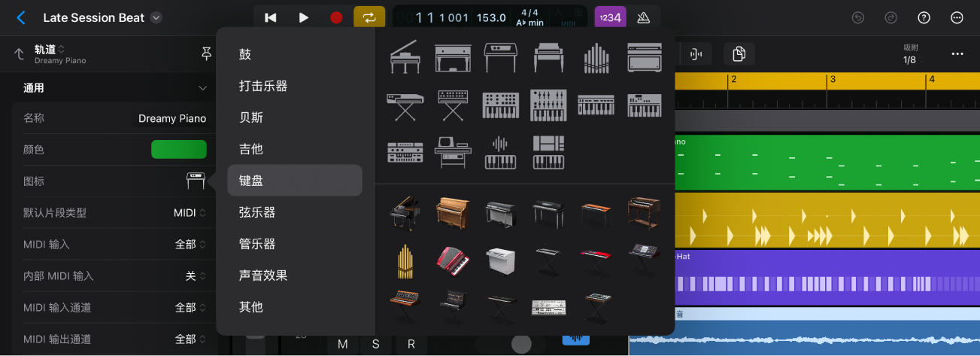Expand the Late Session Beat project menu

156,18
